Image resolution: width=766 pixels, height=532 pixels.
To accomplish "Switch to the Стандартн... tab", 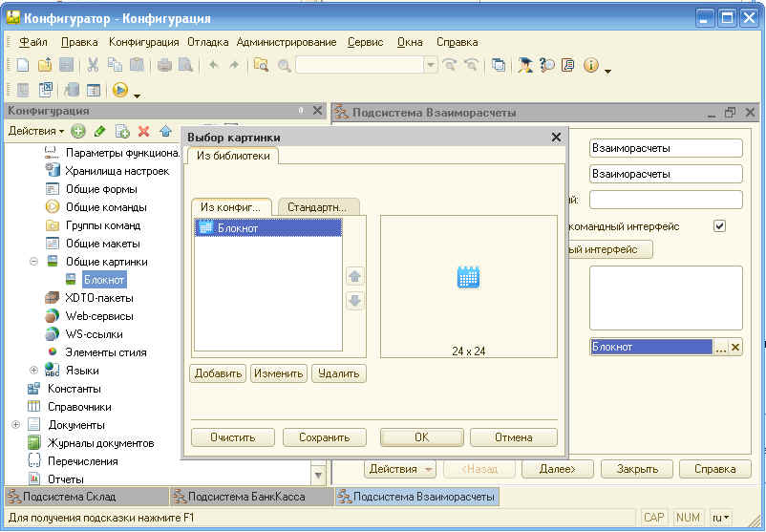I will [318, 206].
